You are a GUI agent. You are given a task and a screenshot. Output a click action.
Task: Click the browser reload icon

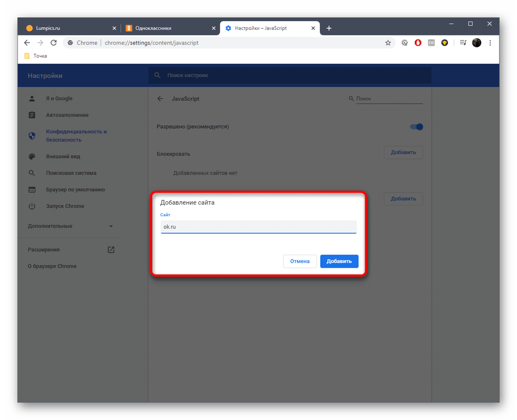[x=53, y=43]
